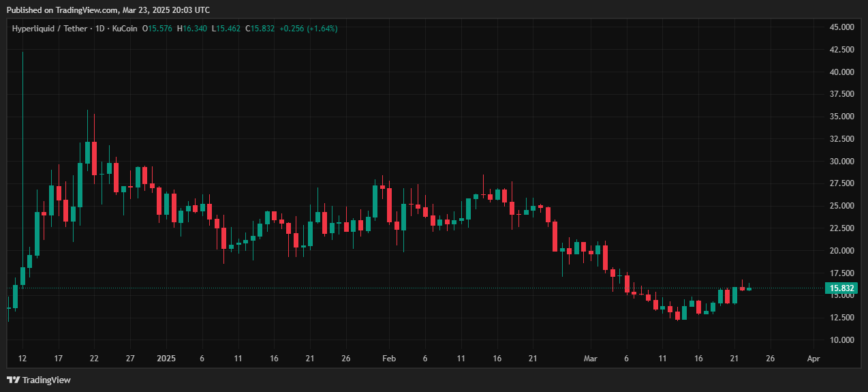Screen dimensions: 868x392
Task: Select the Apr marker on time axis
Action: coord(813,358)
